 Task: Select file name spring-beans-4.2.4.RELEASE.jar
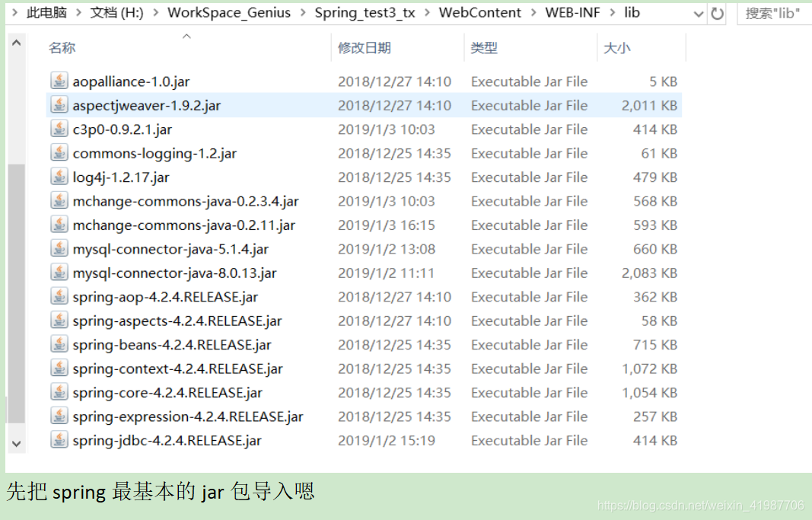coord(172,345)
